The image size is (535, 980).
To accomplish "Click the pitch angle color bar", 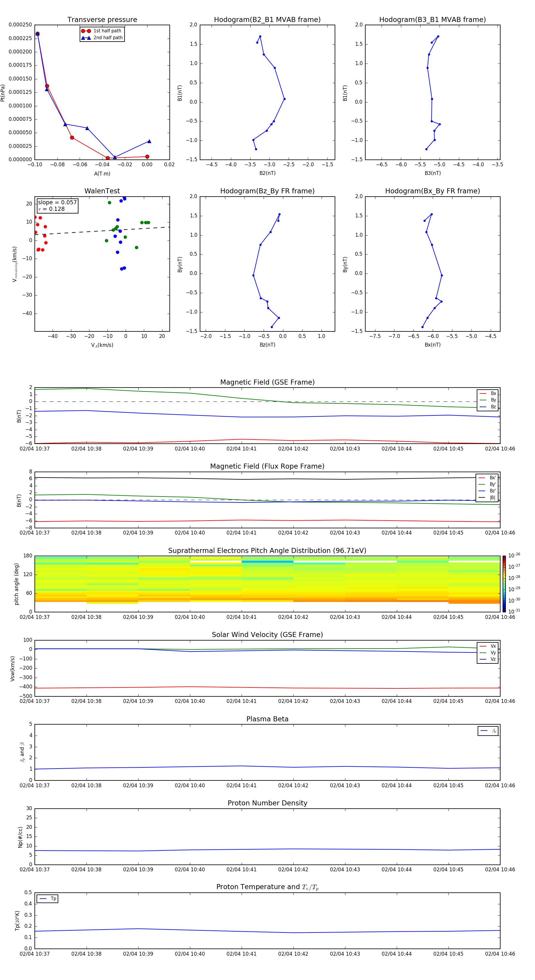I will [x=504, y=584].
